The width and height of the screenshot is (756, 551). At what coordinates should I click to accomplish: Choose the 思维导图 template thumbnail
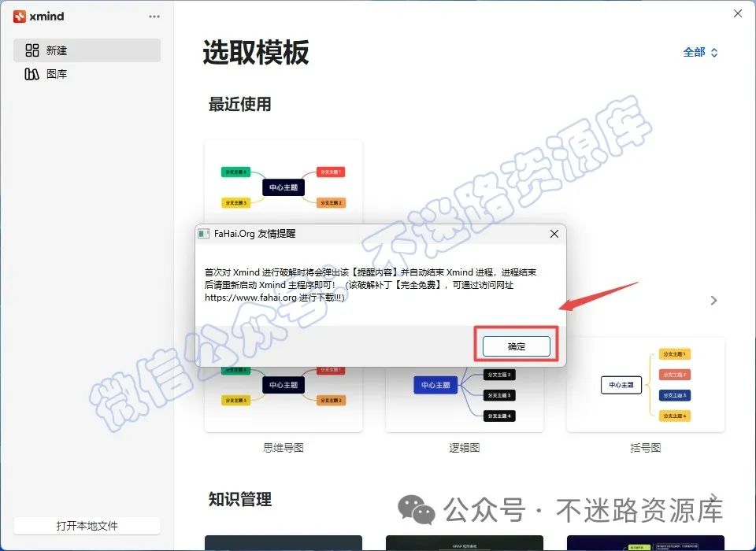(283, 399)
